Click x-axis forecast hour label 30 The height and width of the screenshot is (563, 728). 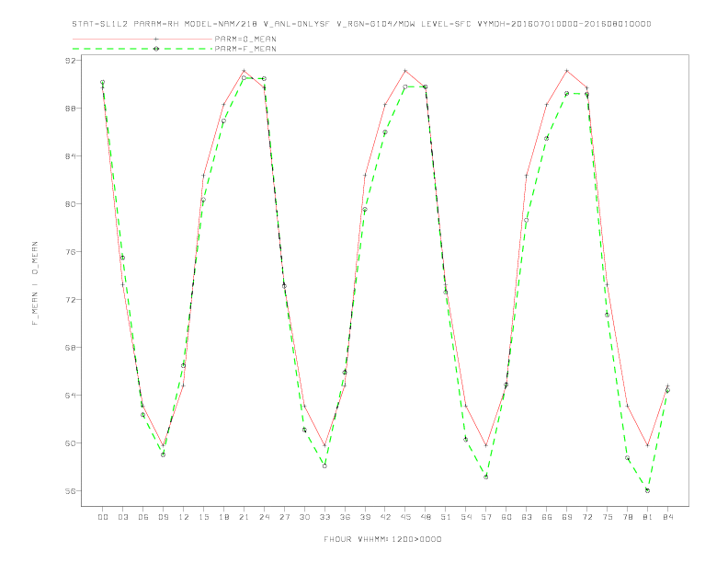[304, 517]
